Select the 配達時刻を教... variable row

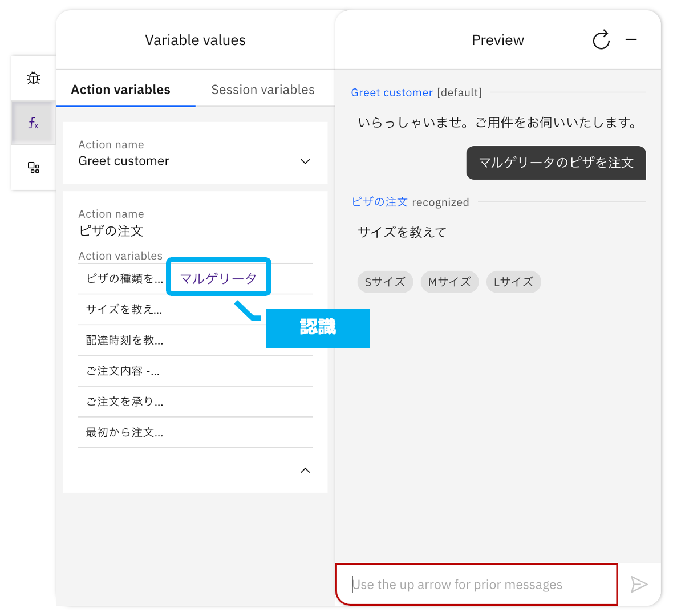click(195, 341)
